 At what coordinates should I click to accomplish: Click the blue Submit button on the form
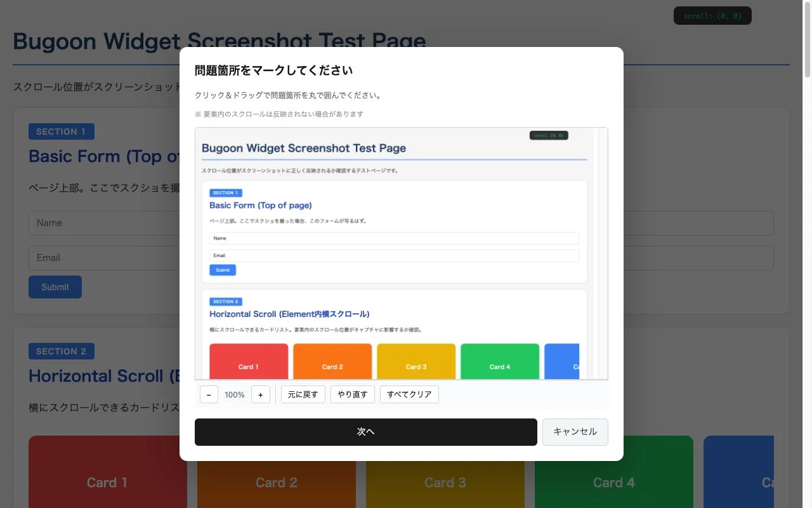(x=55, y=286)
